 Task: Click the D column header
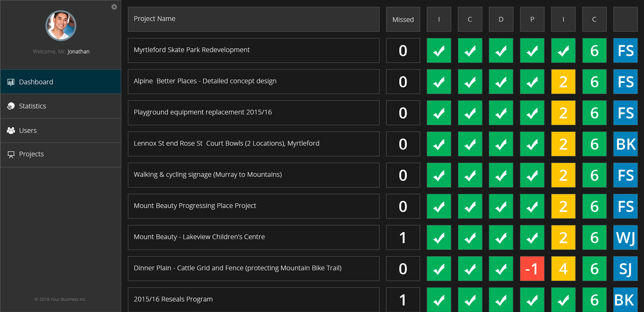point(501,19)
